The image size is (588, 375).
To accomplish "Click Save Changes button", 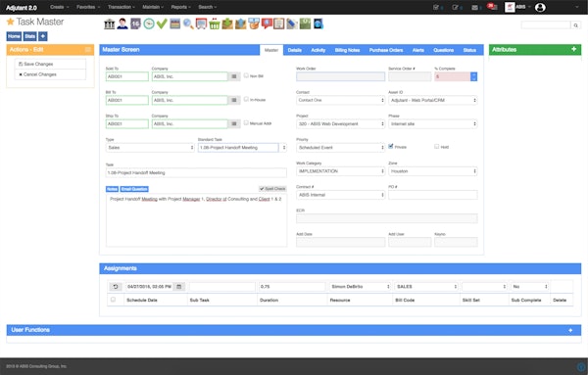I will (50, 64).
